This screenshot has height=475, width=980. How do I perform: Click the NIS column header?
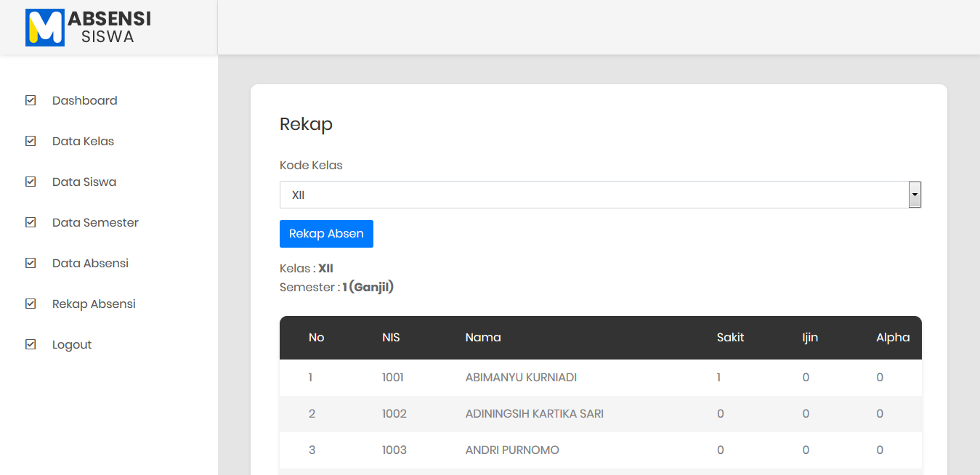point(391,337)
